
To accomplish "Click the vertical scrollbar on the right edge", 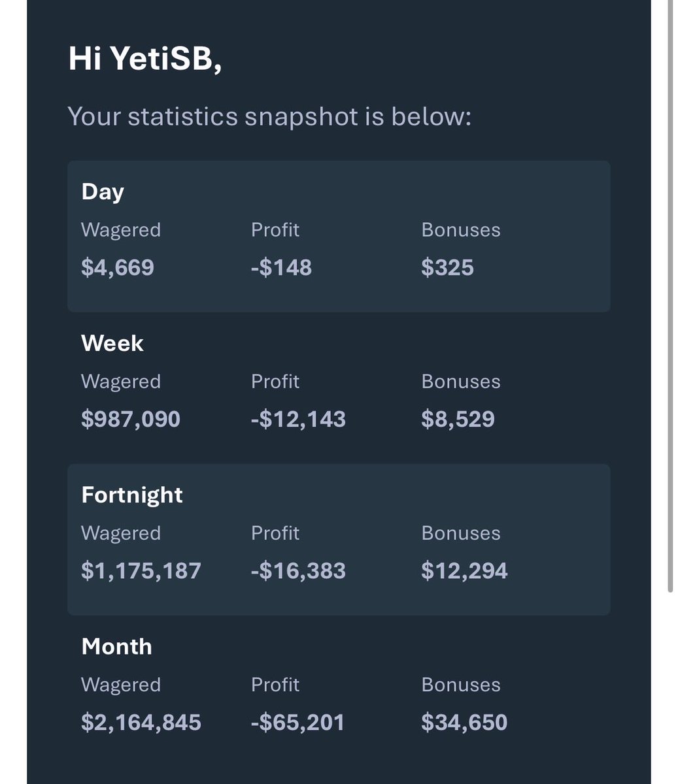I will coord(670,294).
